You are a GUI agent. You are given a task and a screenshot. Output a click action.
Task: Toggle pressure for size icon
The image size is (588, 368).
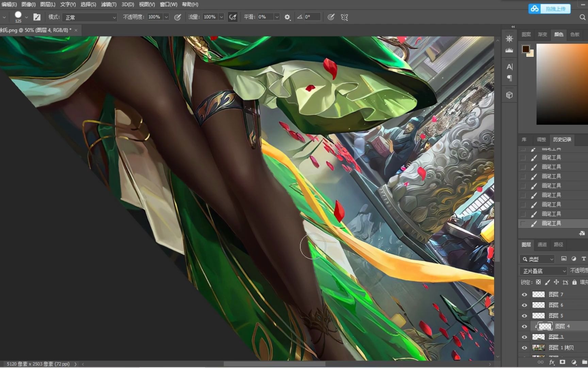click(331, 17)
